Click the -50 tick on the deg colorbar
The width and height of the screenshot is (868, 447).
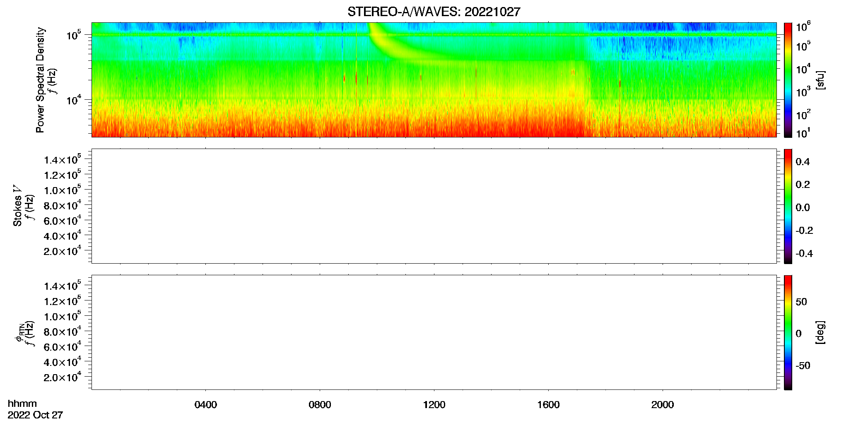point(803,366)
